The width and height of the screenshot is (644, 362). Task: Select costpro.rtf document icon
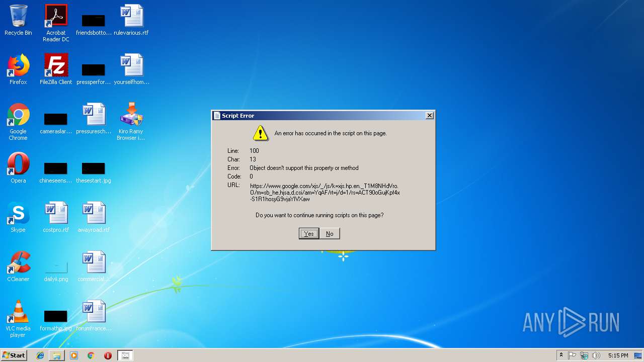(x=56, y=218)
